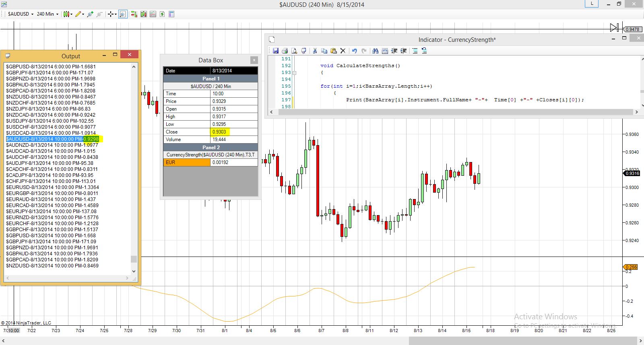Expand the 240 Min interval selector
This screenshot has width=644, height=345.
[x=47, y=14]
